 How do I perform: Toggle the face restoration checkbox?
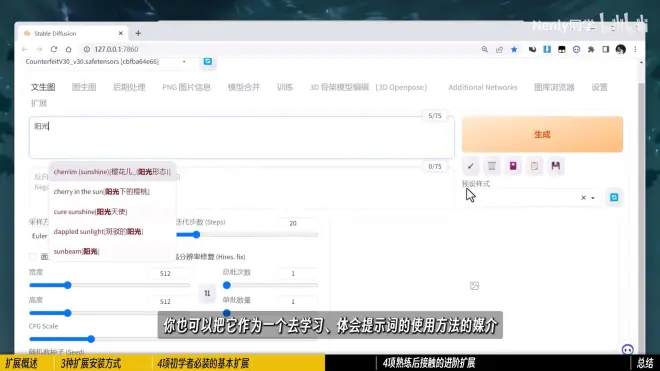tap(33, 256)
